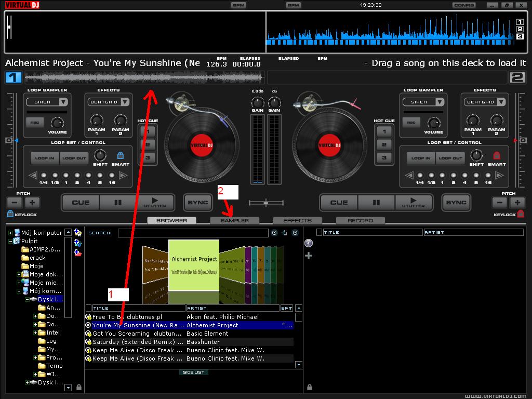Screen dimensions: 532x399
Task: Click left deck Hot Cue 3
Action: pyautogui.click(x=148, y=157)
